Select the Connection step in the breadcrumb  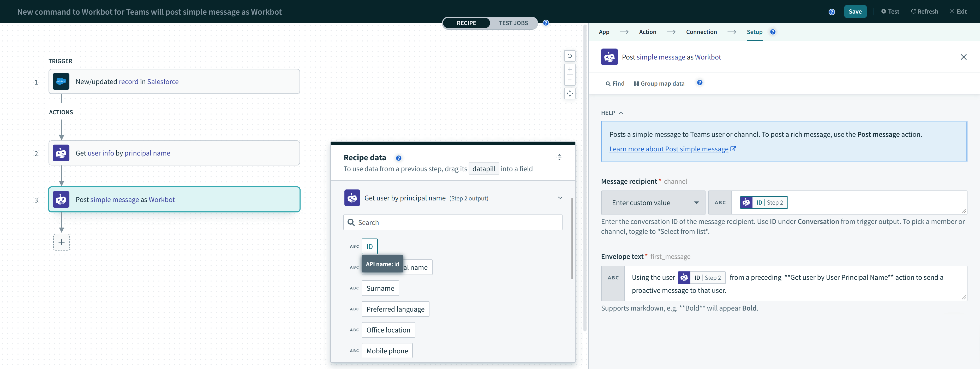click(701, 32)
